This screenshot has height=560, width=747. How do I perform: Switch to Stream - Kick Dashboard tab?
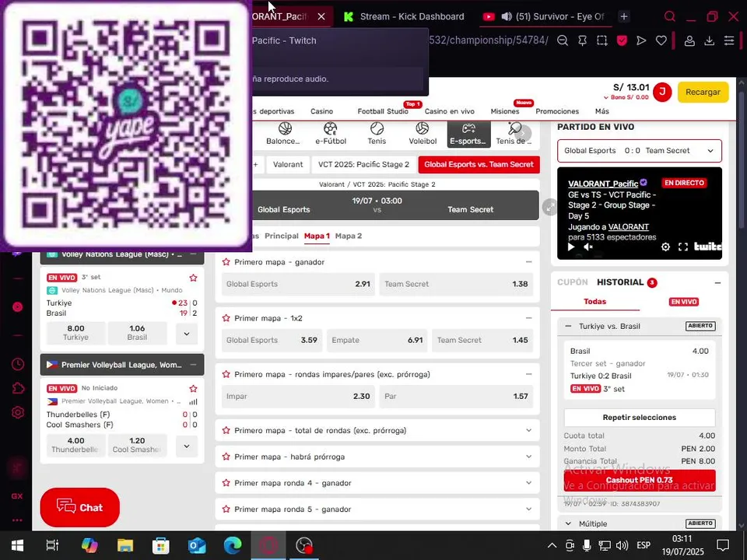pos(405,16)
